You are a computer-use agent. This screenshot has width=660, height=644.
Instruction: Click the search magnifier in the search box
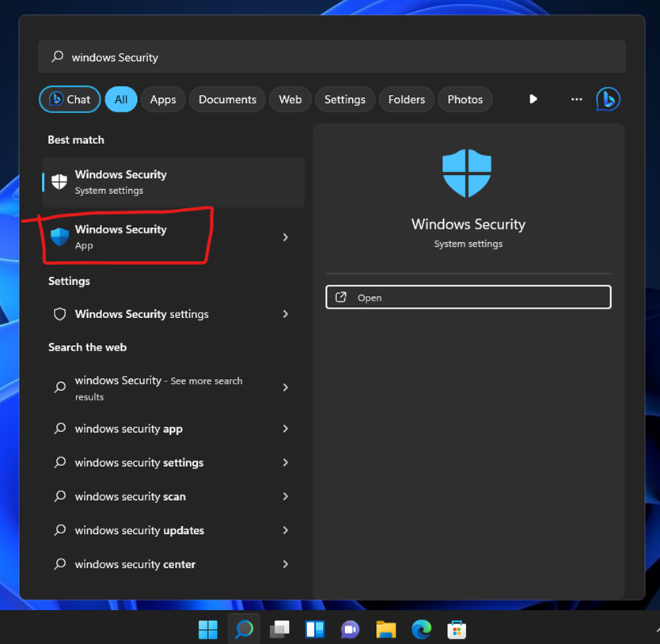(x=58, y=56)
